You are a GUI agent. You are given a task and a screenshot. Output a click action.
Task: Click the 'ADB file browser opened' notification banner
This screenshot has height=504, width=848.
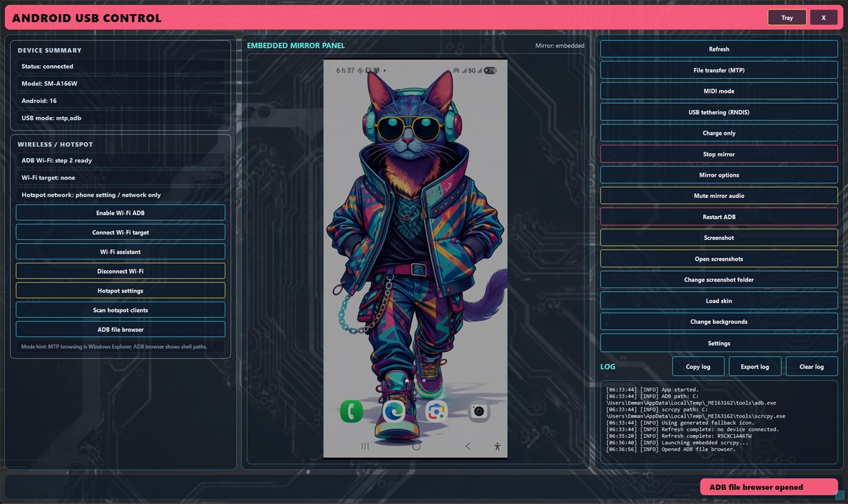(x=769, y=487)
